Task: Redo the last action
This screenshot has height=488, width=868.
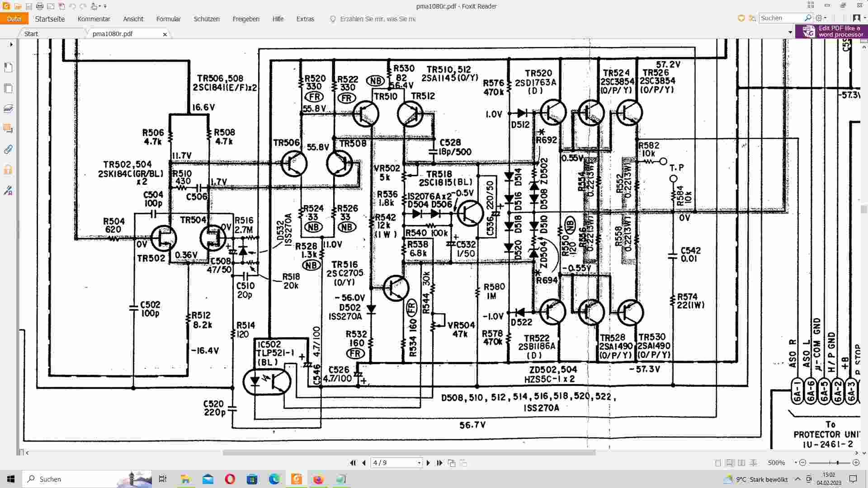Action: click(83, 6)
